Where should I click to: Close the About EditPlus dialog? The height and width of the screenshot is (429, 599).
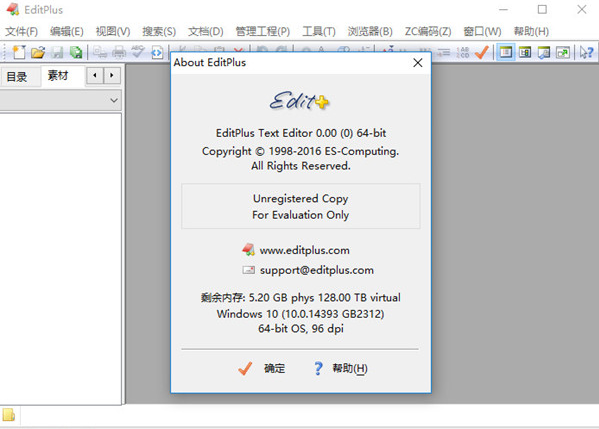coord(418,63)
